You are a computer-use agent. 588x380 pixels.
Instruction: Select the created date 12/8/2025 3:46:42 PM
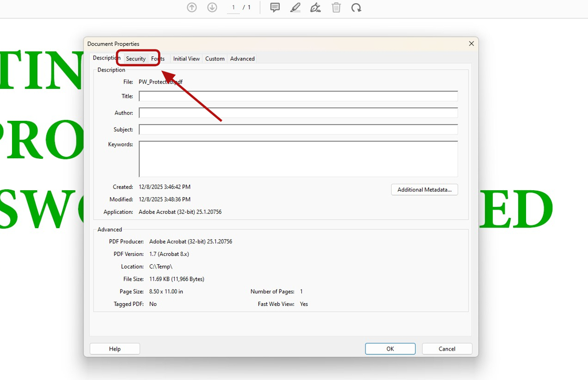[x=165, y=187]
